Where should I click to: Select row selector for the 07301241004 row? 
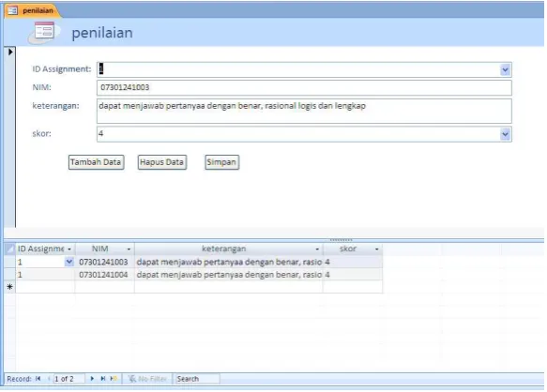point(9,275)
